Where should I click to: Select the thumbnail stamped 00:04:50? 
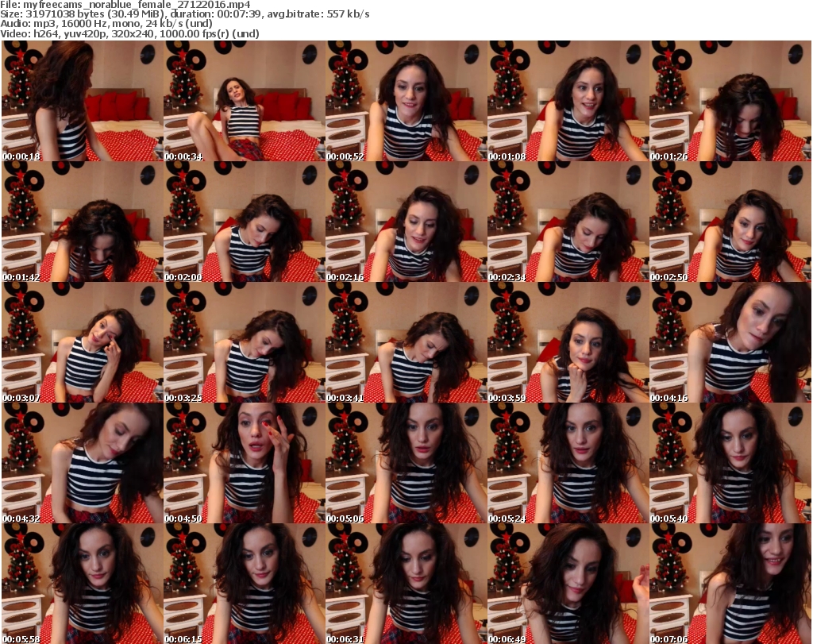245,463
